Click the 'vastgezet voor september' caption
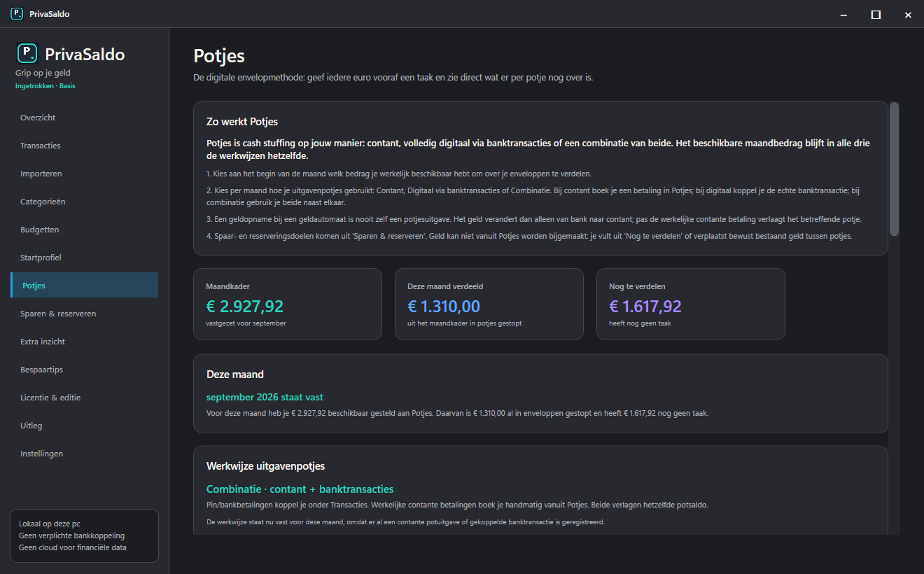This screenshot has height=574, width=924. point(246,323)
